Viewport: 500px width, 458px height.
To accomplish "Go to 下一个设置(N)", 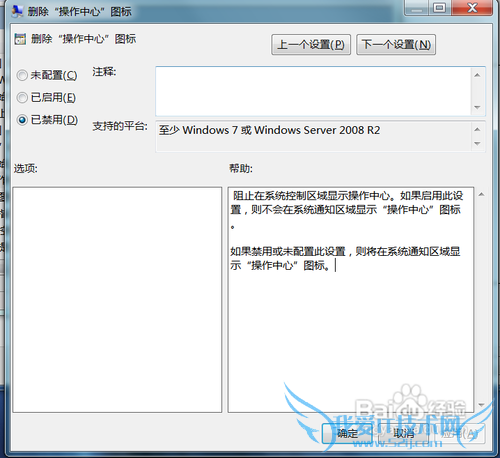I will click(x=396, y=44).
